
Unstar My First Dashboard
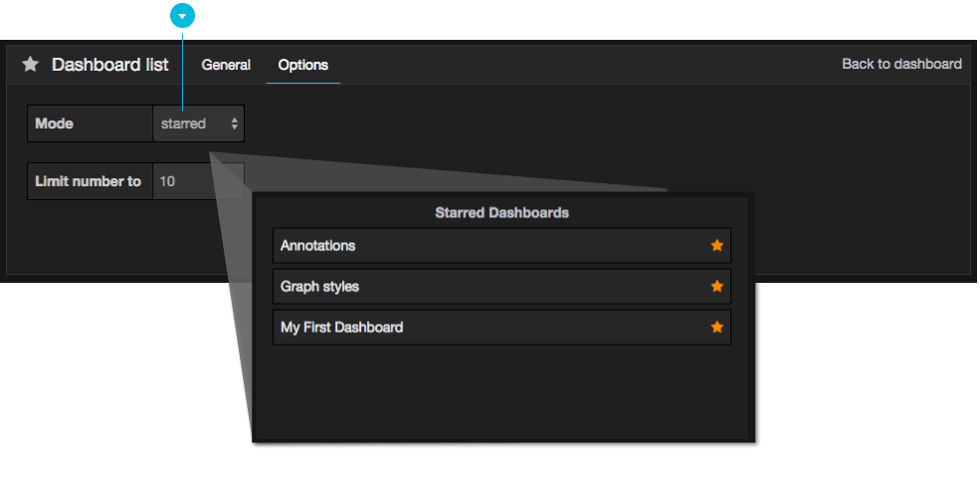coord(716,328)
